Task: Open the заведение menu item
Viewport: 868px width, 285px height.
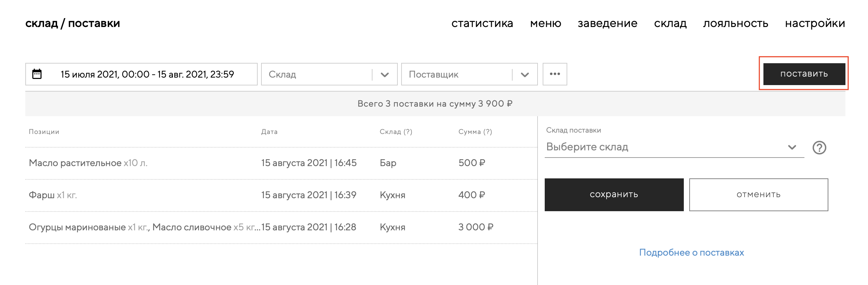Action: (x=607, y=23)
